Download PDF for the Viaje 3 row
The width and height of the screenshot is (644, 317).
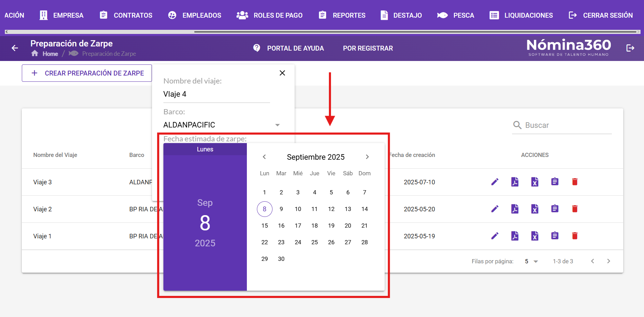[x=515, y=182]
